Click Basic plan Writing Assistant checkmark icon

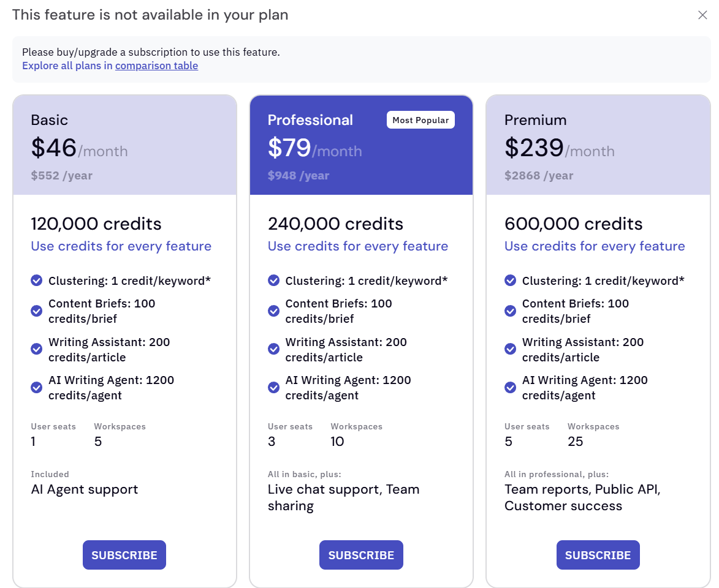coord(37,349)
